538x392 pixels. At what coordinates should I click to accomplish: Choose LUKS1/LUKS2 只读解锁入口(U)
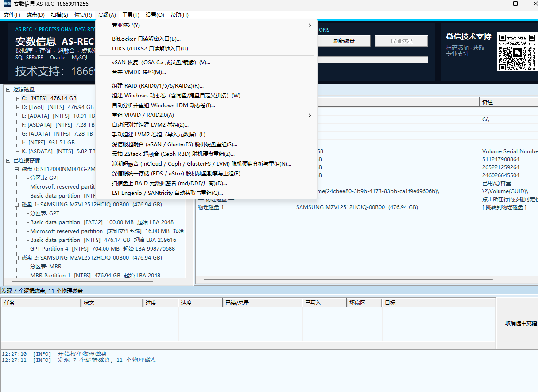click(206, 49)
